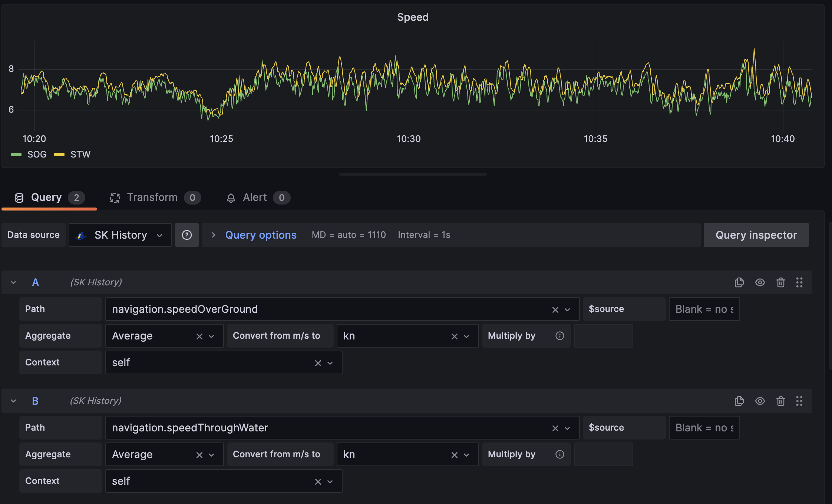
Task: Switch to the Alert tab
Action: [x=258, y=198]
